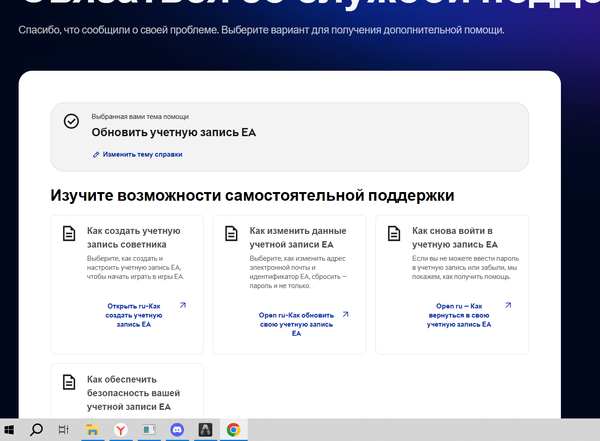Image resolution: width=600 pixels, height=441 pixels.
Task: Click the Как снова войти в учетную запись EA card title
Action: click(x=455, y=237)
